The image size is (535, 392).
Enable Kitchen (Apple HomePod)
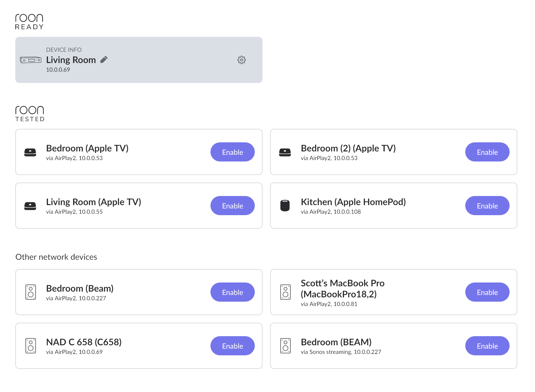tap(487, 206)
